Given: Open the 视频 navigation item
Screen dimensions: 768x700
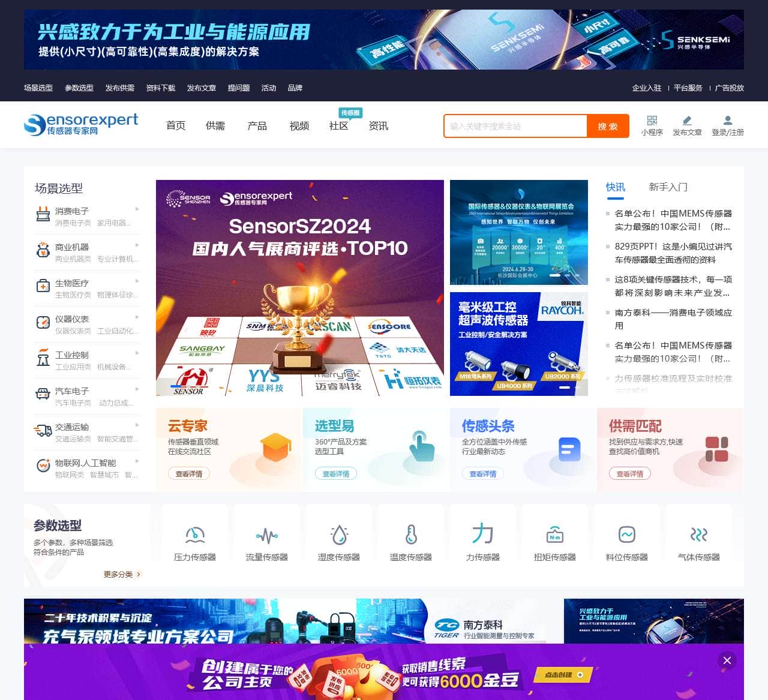Looking at the screenshot, I should coord(299,126).
